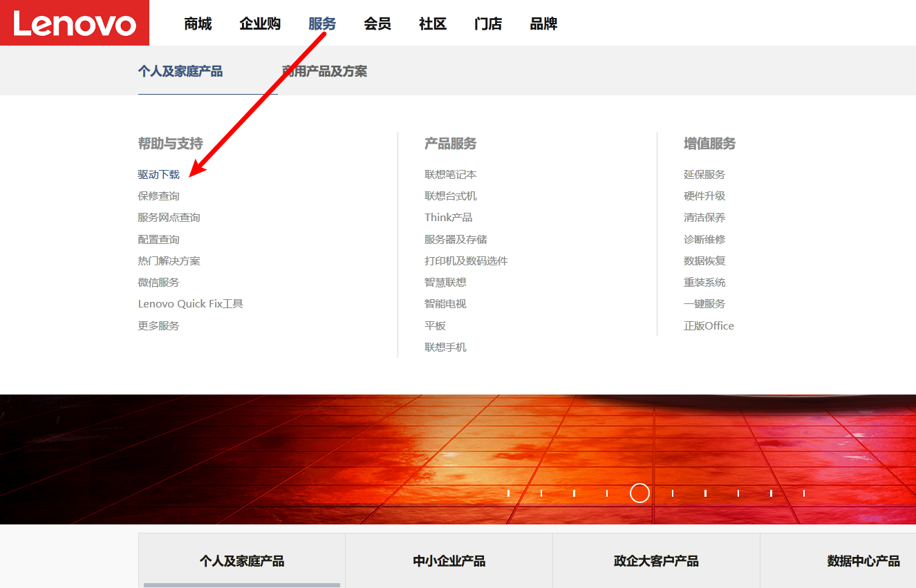Click 更多服务 link

[x=158, y=326]
